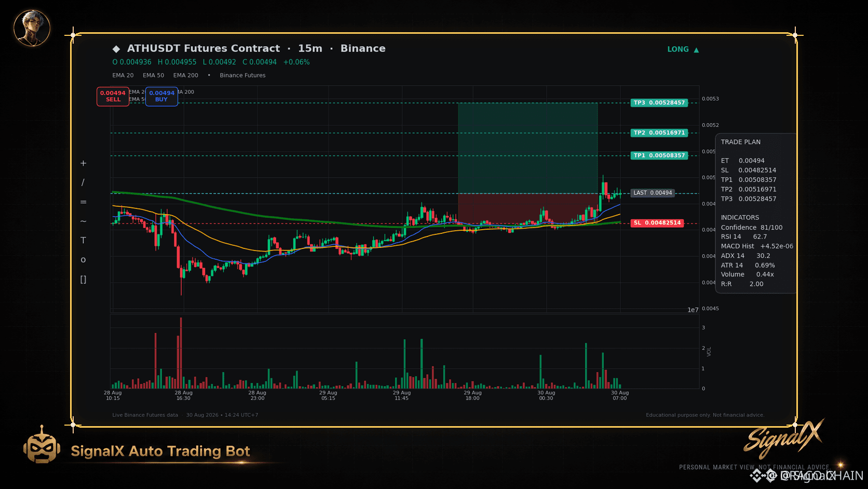Click the Binance Futures legend label
Image resolution: width=868 pixels, height=489 pixels.
click(242, 75)
